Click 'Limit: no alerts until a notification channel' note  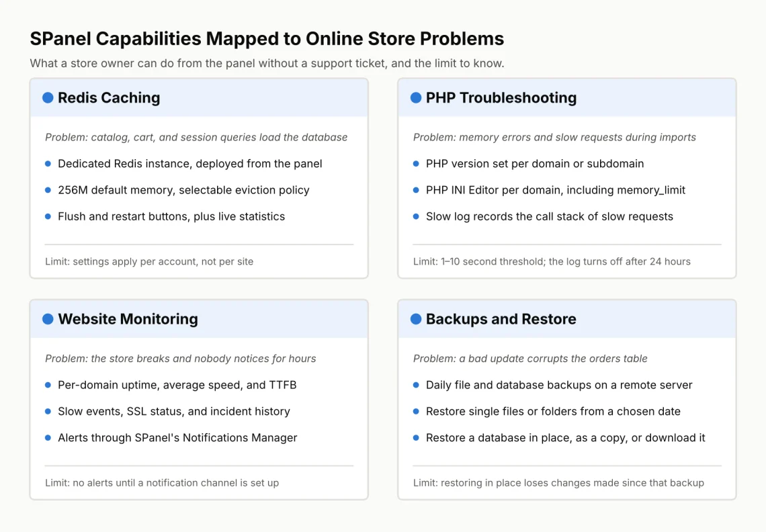point(162,483)
